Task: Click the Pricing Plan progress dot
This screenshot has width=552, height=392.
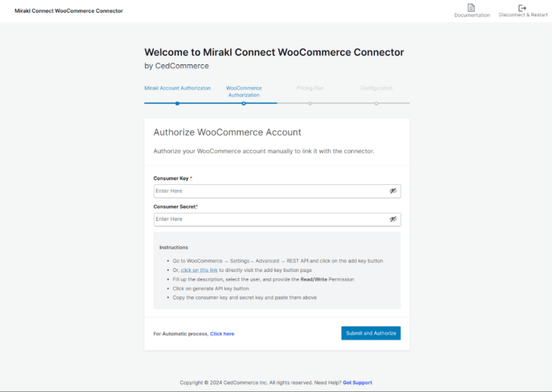Action: pyautogui.click(x=310, y=103)
